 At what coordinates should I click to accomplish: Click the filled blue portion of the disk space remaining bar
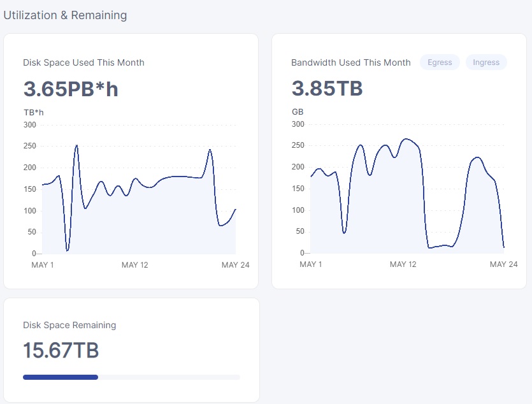(61, 377)
